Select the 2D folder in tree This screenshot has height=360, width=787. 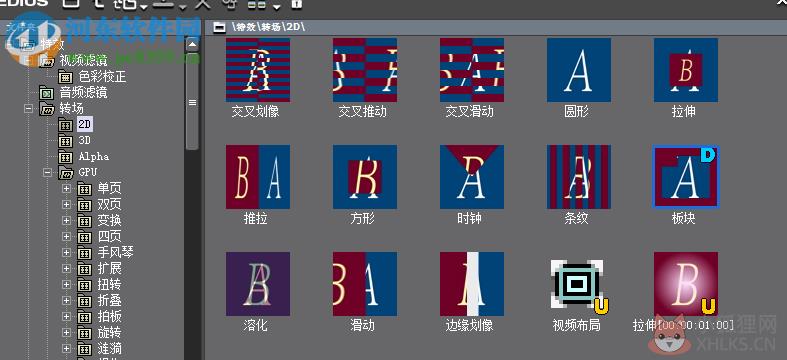pos(85,125)
